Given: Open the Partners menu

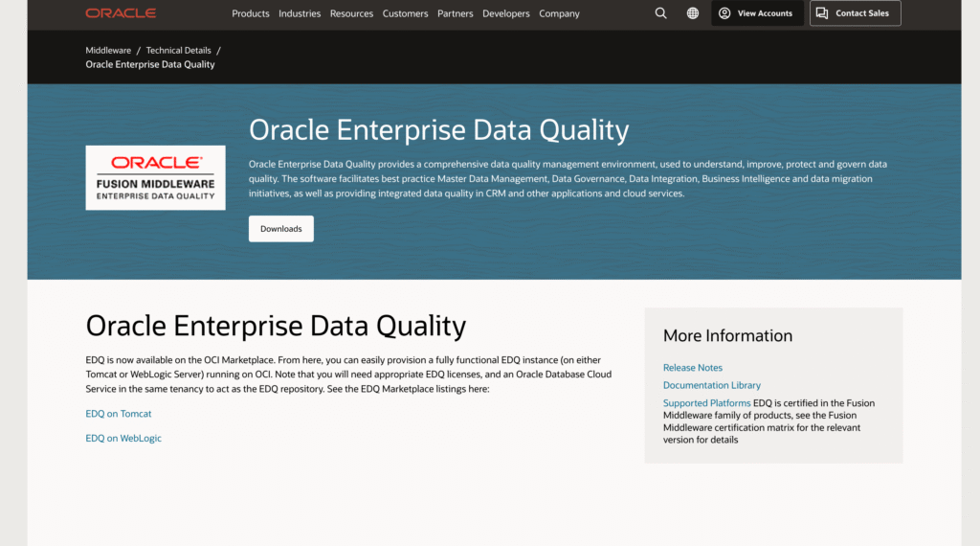Looking at the screenshot, I should pos(455,13).
